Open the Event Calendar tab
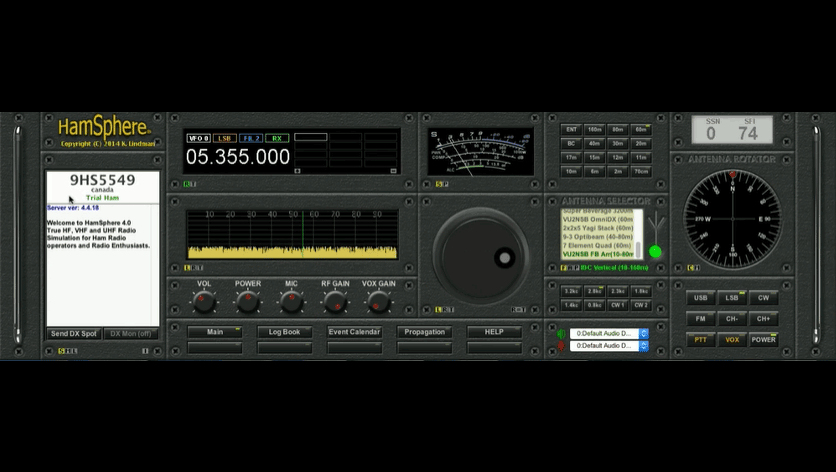 (x=355, y=332)
